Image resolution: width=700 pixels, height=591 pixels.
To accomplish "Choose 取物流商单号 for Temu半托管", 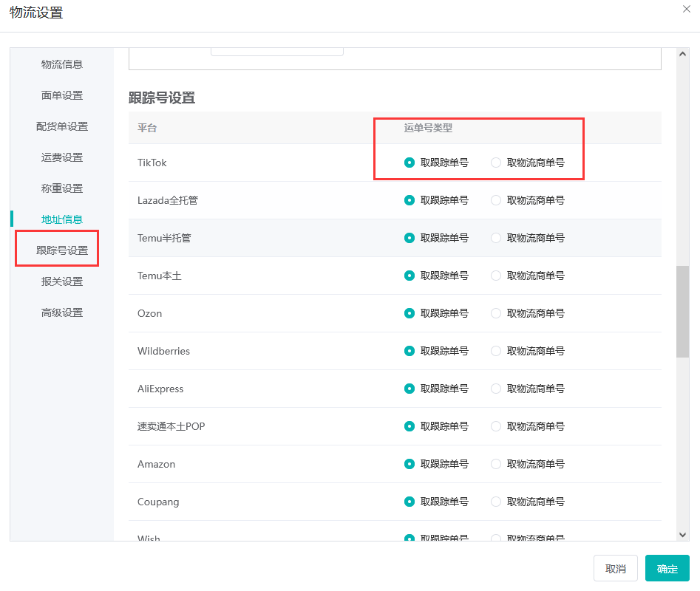I will (x=496, y=238).
